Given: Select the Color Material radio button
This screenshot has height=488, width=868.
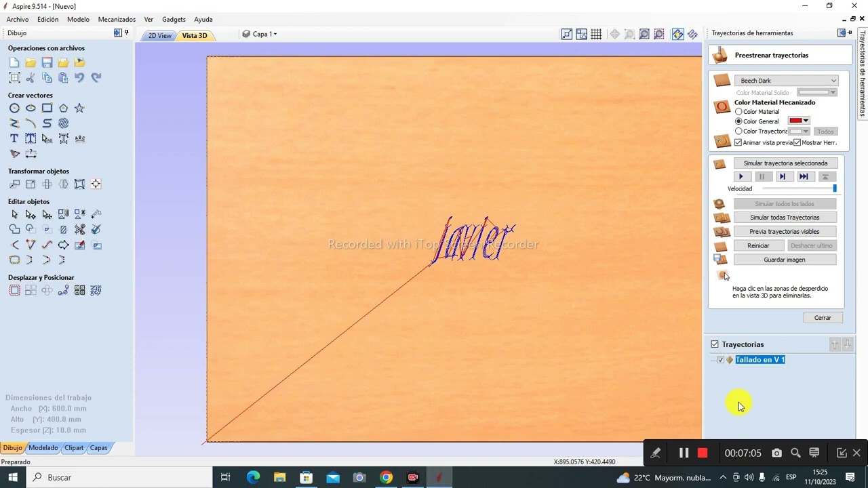Looking at the screenshot, I should click(738, 112).
